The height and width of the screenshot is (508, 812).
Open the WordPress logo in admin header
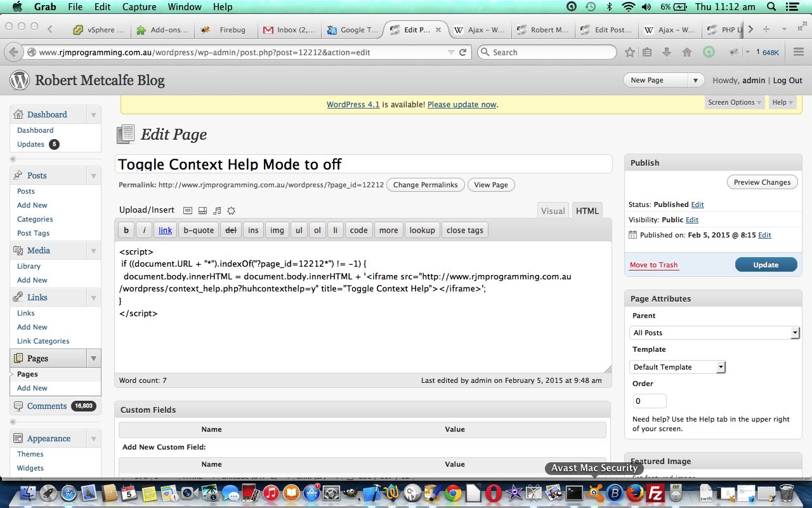tap(20, 80)
